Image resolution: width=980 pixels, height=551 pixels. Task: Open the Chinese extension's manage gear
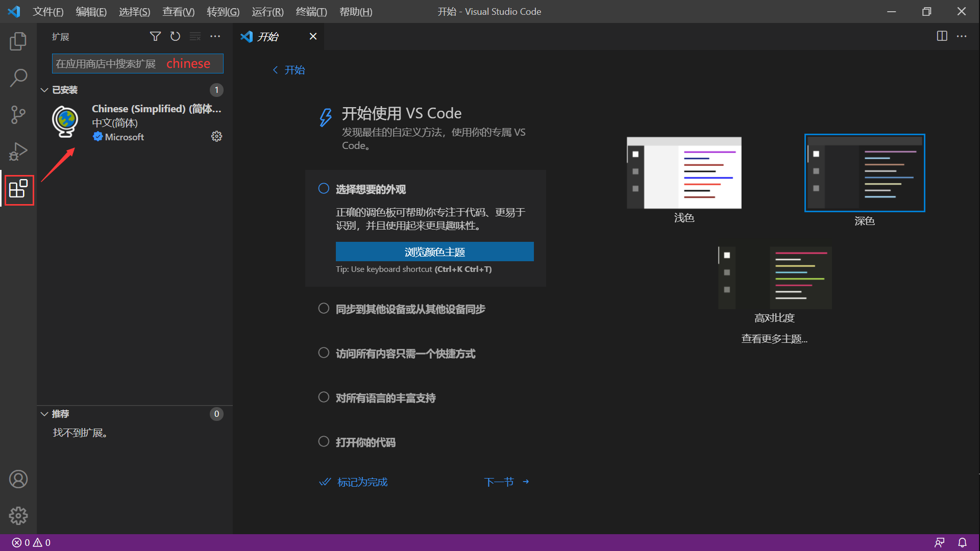[x=216, y=136]
